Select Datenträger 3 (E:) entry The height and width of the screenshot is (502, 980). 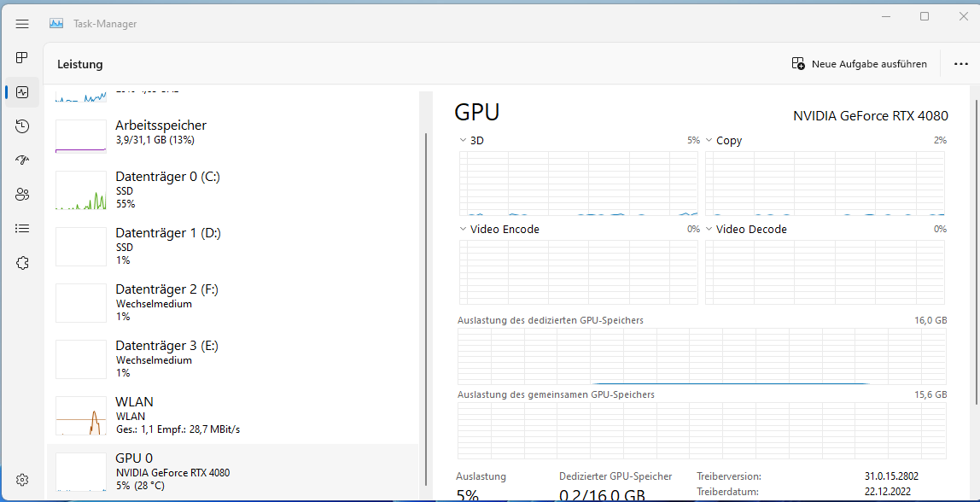pos(232,359)
